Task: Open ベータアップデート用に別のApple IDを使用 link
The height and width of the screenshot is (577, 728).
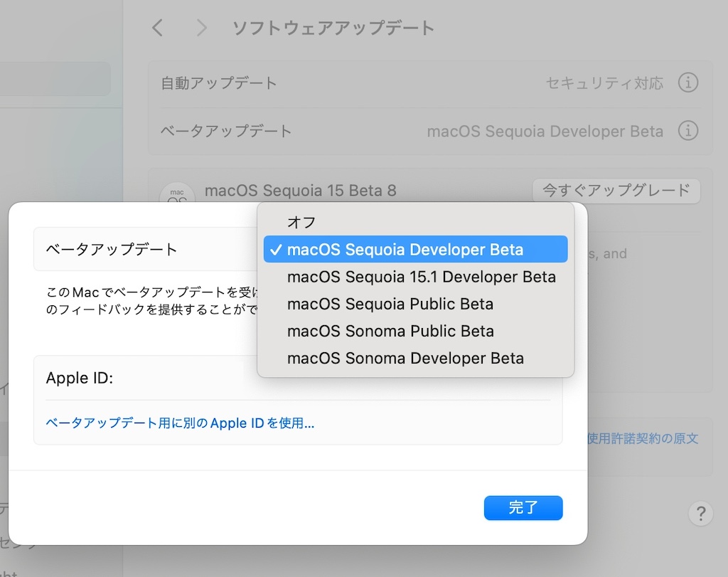Action: pos(180,423)
